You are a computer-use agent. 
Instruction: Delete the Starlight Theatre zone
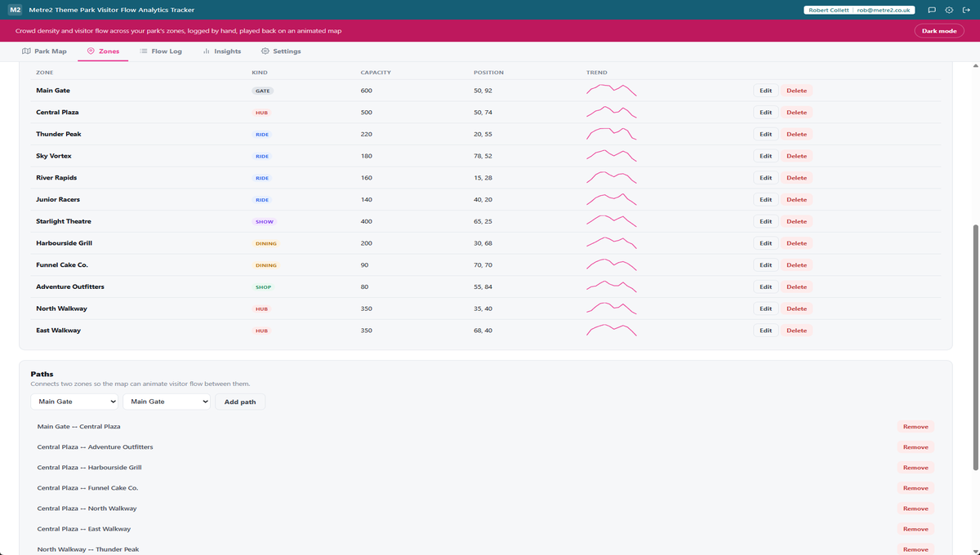(796, 221)
